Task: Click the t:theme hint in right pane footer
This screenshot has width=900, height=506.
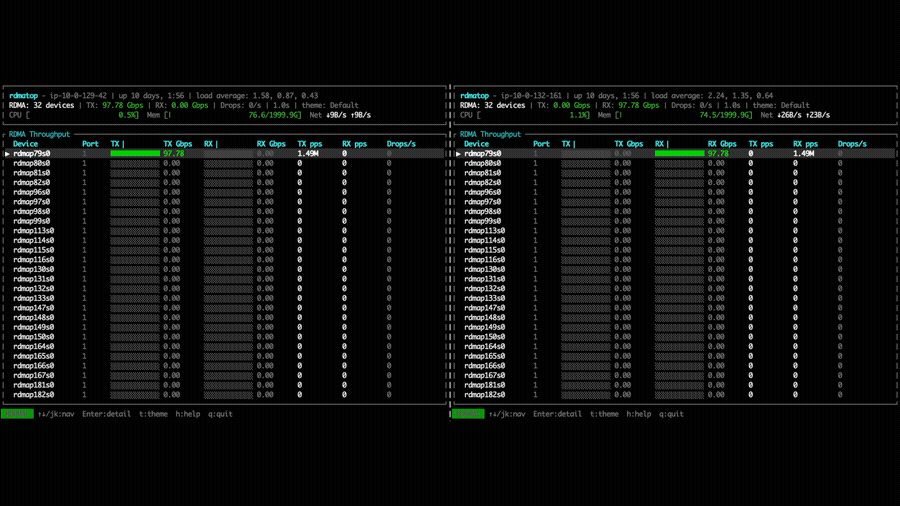Action: coord(604,414)
